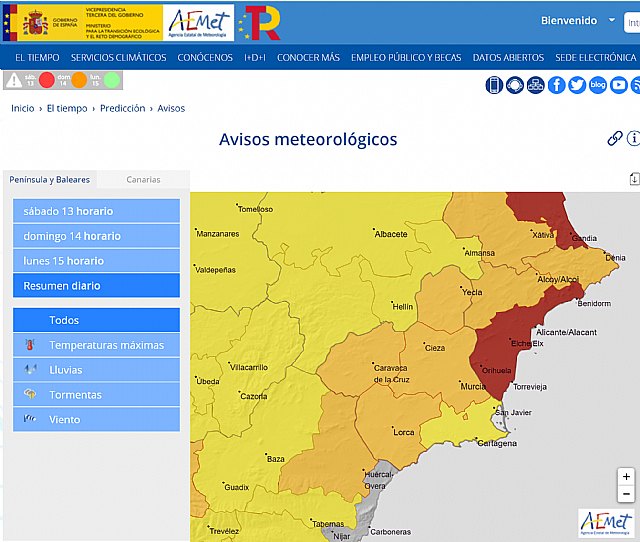The height and width of the screenshot is (542, 640).
Task: Open the Sede Electrónica menu
Action: point(596,58)
